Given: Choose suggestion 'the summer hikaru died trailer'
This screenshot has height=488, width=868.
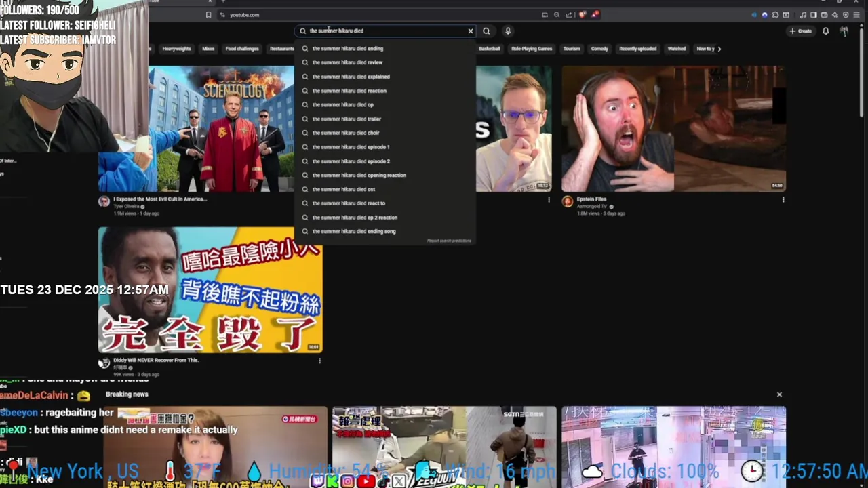Looking at the screenshot, I should coord(384,119).
